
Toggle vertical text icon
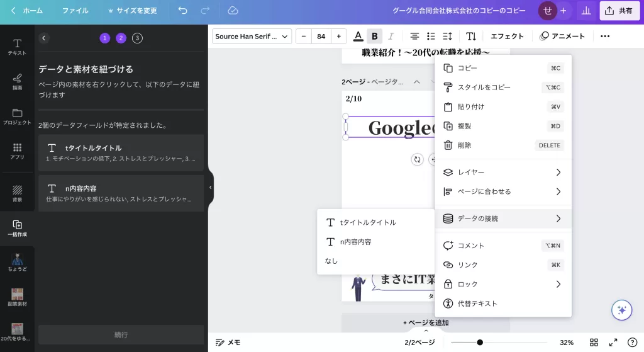[x=471, y=36]
